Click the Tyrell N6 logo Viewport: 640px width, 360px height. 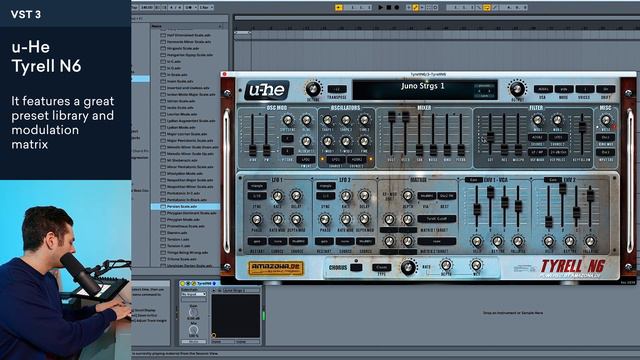pos(572,266)
